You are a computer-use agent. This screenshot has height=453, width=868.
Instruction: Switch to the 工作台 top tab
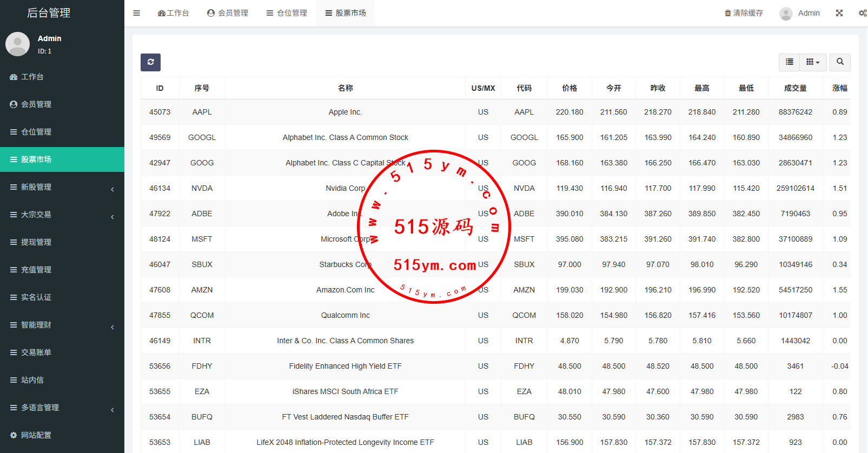[173, 13]
